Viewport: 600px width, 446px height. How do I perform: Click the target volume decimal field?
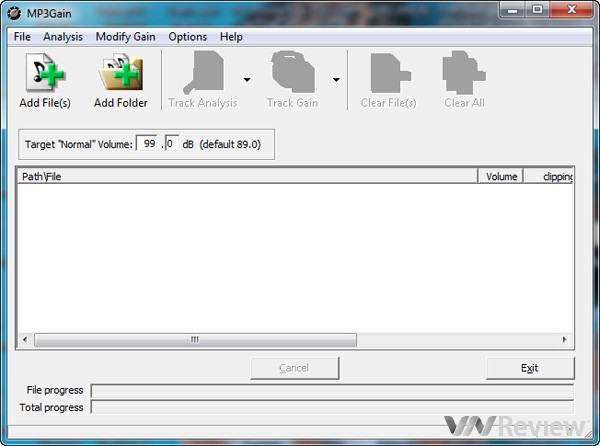coord(172,144)
